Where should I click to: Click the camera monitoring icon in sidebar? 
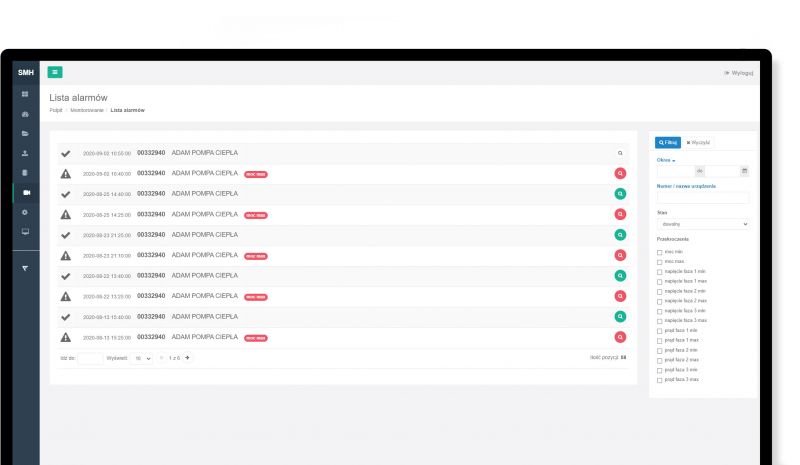[x=25, y=192]
